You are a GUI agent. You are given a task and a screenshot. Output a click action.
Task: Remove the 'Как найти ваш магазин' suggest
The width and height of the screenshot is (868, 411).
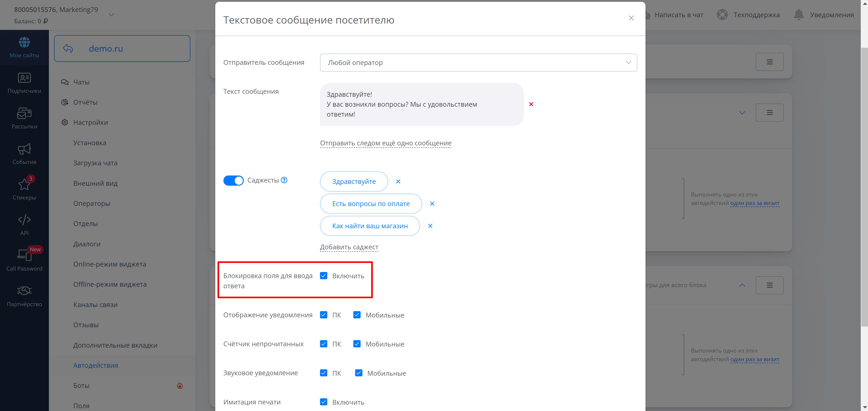coord(430,226)
